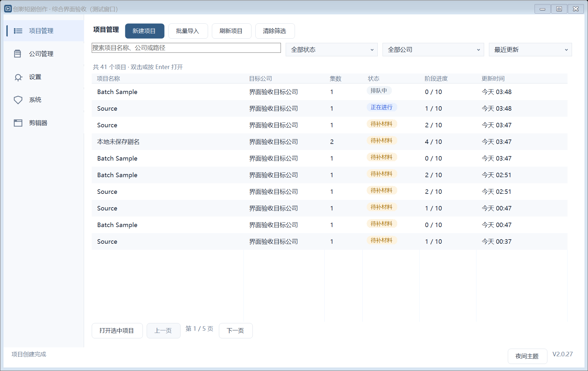Image resolution: width=588 pixels, height=371 pixels.
Task: Click the 正在进行 status badge
Action: click(382, 107)
